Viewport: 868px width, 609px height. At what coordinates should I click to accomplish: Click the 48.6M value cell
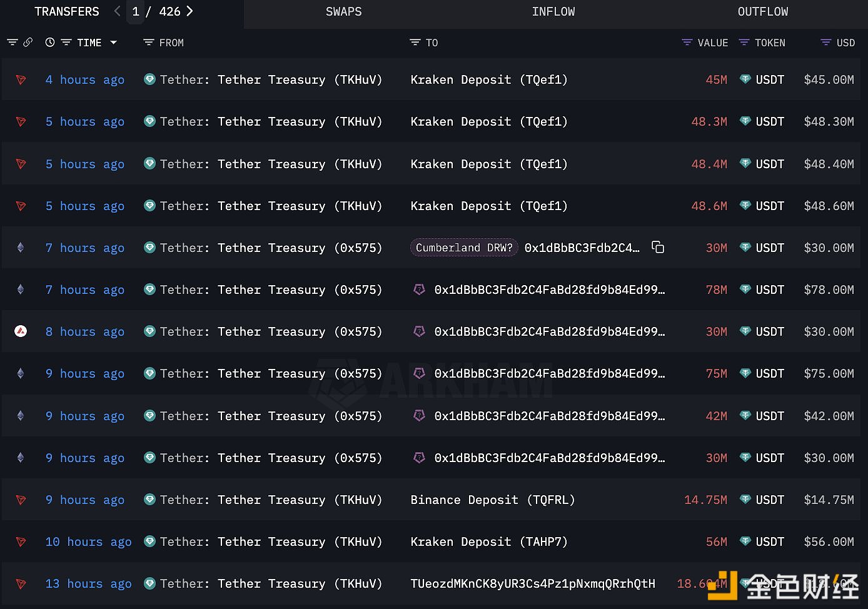[x=709, y=206]
